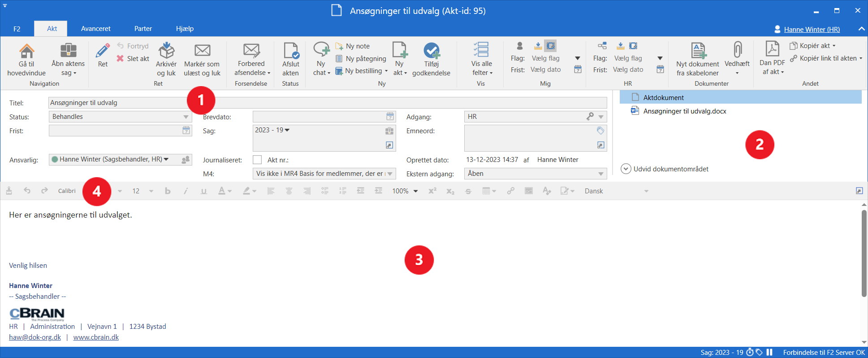
Task: Select Aktdokument in the document list
Action: [741, 97]
